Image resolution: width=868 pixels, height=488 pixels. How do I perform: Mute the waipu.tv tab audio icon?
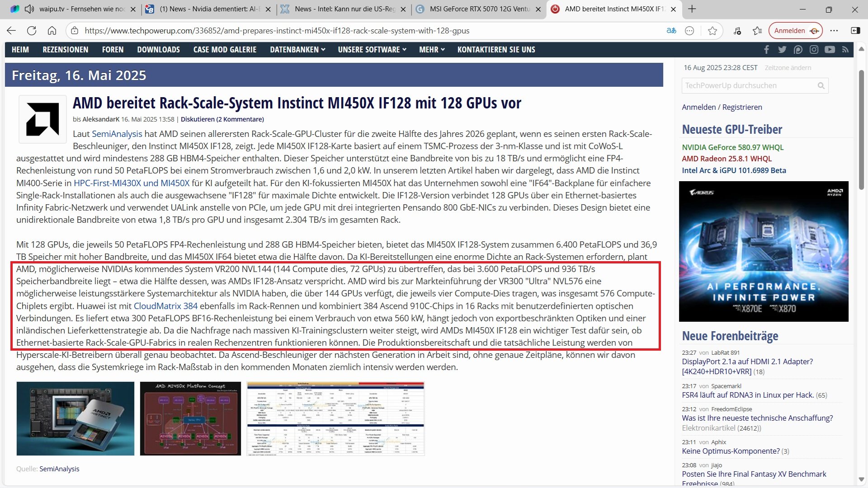(29, 9)
